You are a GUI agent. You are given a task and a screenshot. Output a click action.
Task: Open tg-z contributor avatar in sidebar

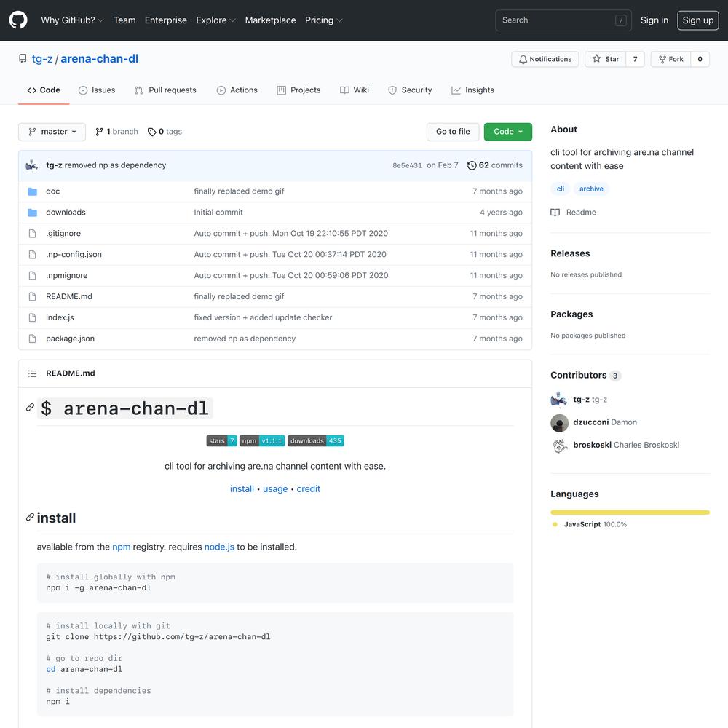click(559, 400)
